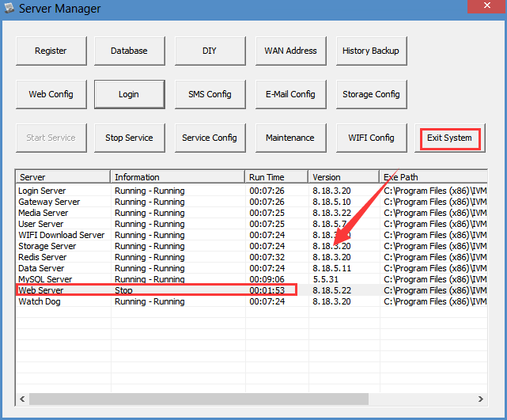Click the Server Manager title bar icon
The height and width of the screenshot is (420, 507).
(x=9, y=8)
